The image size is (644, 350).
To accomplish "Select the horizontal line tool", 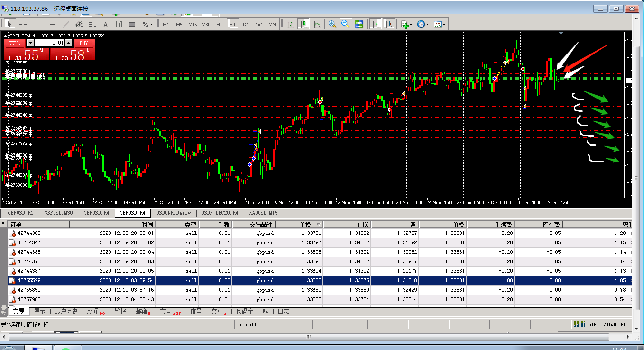I will [52, 24].
